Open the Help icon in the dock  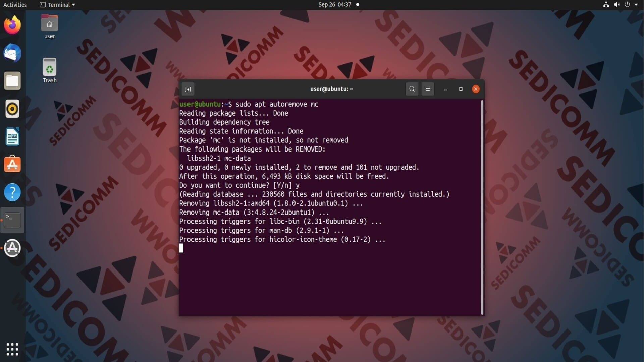(12, 192)
